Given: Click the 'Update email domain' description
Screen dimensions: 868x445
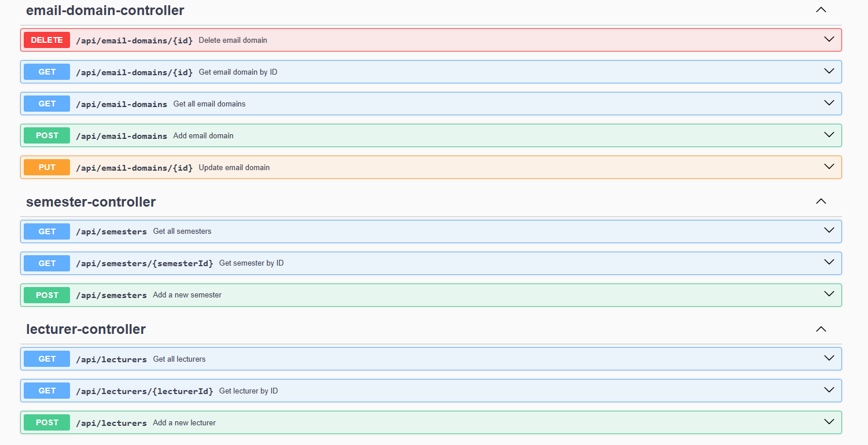Looking at the screenshot, I should (x=234, y=168).
